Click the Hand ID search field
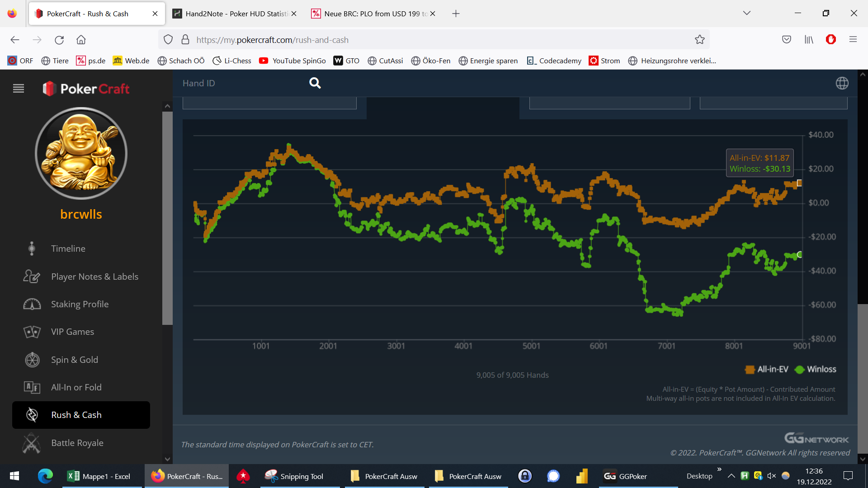The width and height of the screenshot is (868, 488). tap(244, 83)
